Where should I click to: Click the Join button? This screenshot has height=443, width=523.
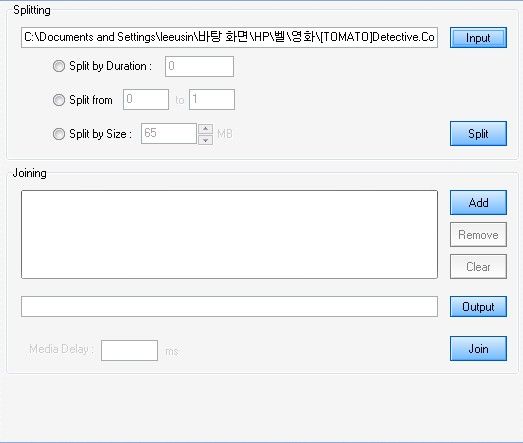[x=478, y=349]
